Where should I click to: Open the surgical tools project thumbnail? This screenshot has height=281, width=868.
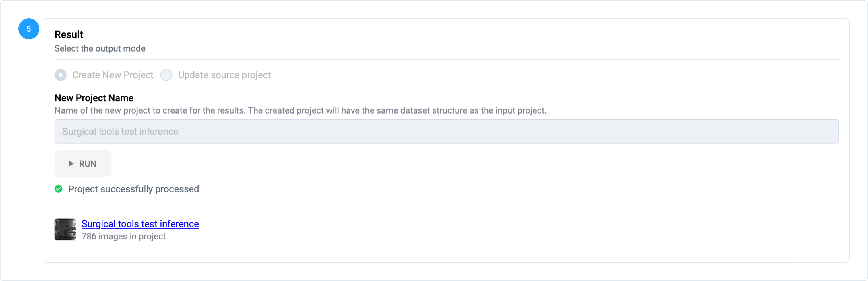[65, 229]
